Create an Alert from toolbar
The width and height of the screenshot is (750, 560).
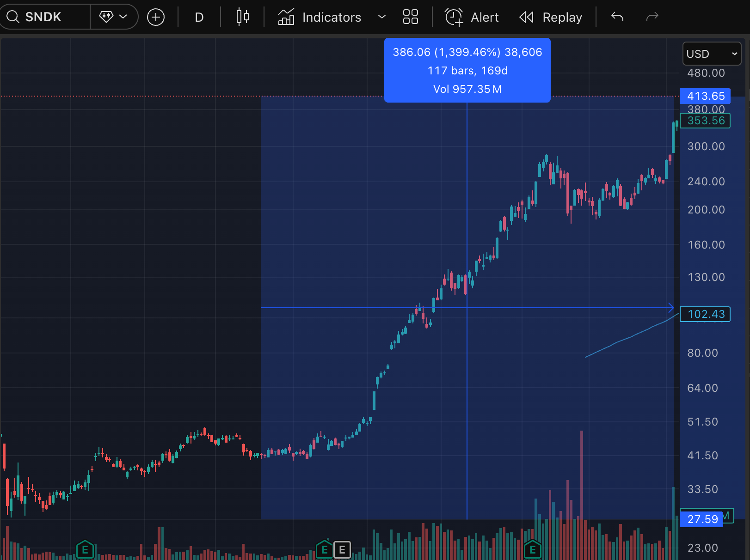(472, 17)
